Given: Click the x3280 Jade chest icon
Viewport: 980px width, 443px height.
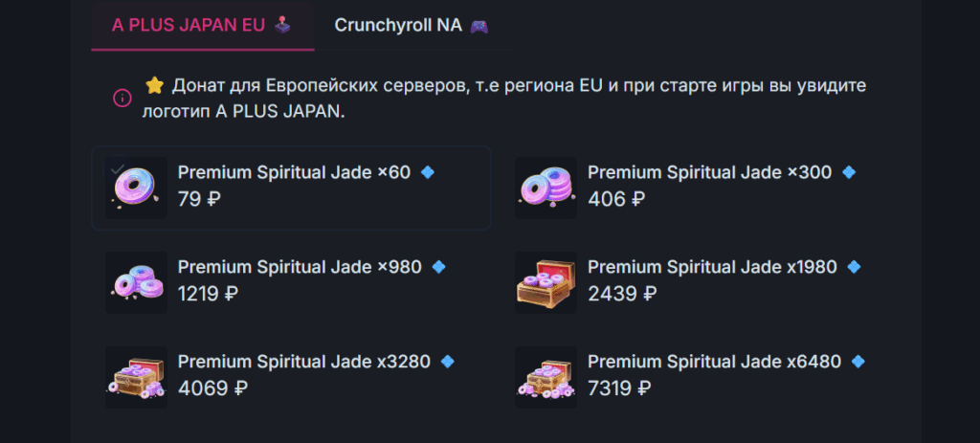Looking at the screenshot, I should tap(136, 377).
